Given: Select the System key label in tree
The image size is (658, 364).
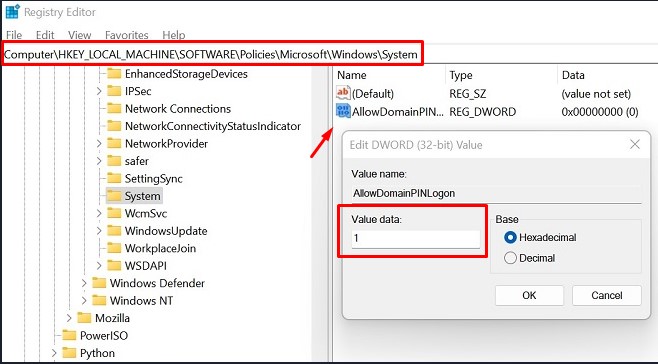Looking at the screenshot, I should (142, 196).
